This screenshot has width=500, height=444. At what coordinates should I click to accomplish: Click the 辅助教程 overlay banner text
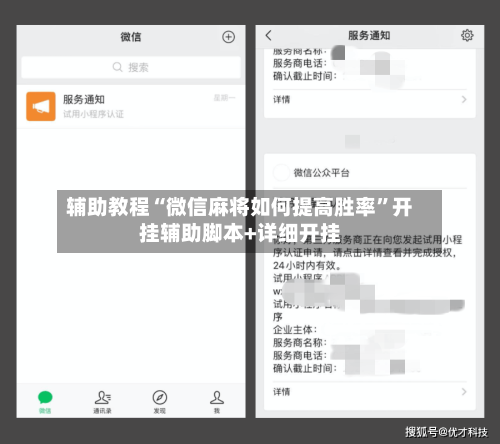pyautogui.click(x=239, y=220)
